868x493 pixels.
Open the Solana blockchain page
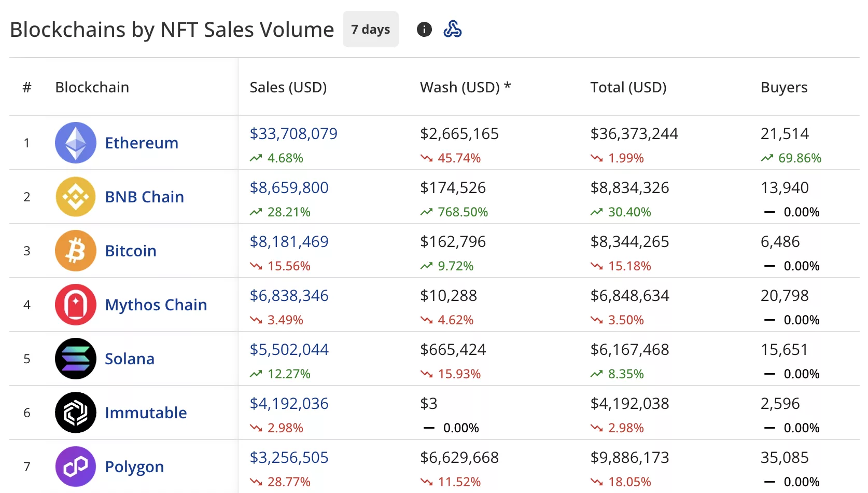130,359
